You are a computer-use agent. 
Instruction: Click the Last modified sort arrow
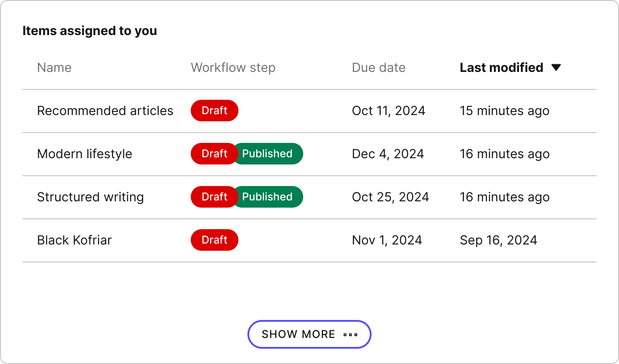[x=556, y=68]
